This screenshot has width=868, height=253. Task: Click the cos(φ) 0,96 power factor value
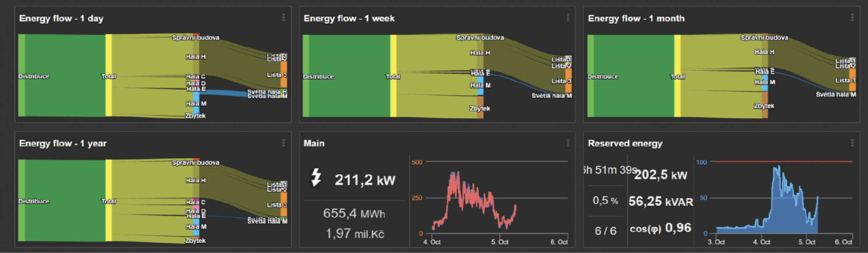point(660,228)
